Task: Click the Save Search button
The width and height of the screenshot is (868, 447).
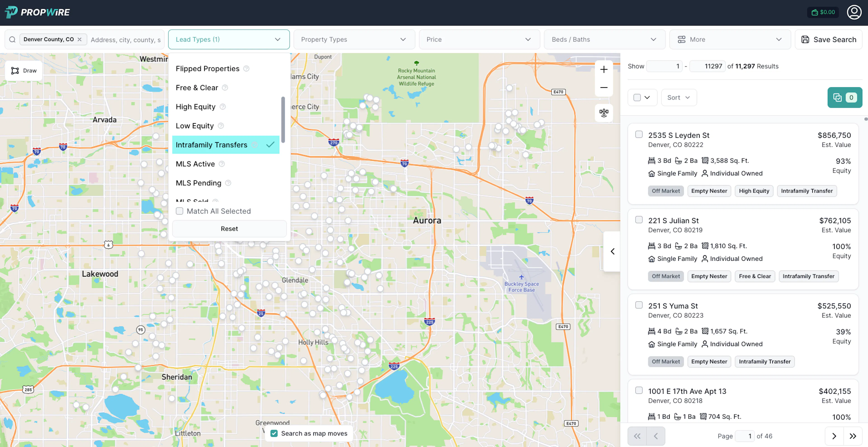Action: (x=828, y=39)
